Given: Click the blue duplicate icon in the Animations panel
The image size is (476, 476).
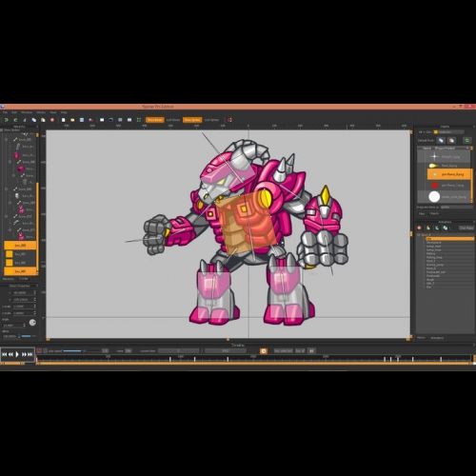Looking at the screenshot, I should pos(446,228).
